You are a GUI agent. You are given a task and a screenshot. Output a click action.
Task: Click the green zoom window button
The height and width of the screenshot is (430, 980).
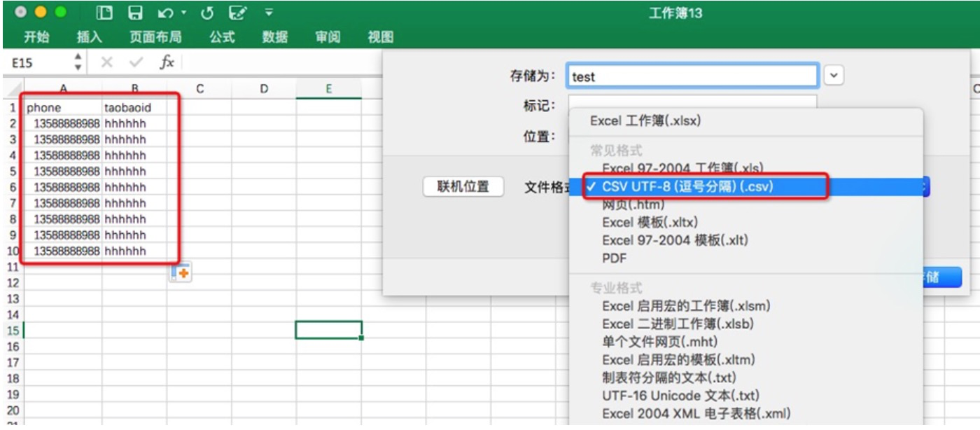[x=60, y=13]
